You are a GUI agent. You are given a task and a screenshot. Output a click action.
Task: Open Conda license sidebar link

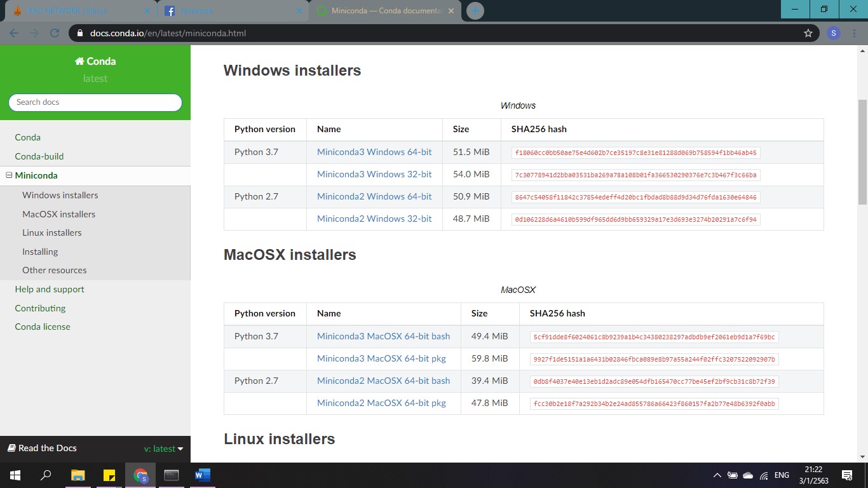pos(43,327)
